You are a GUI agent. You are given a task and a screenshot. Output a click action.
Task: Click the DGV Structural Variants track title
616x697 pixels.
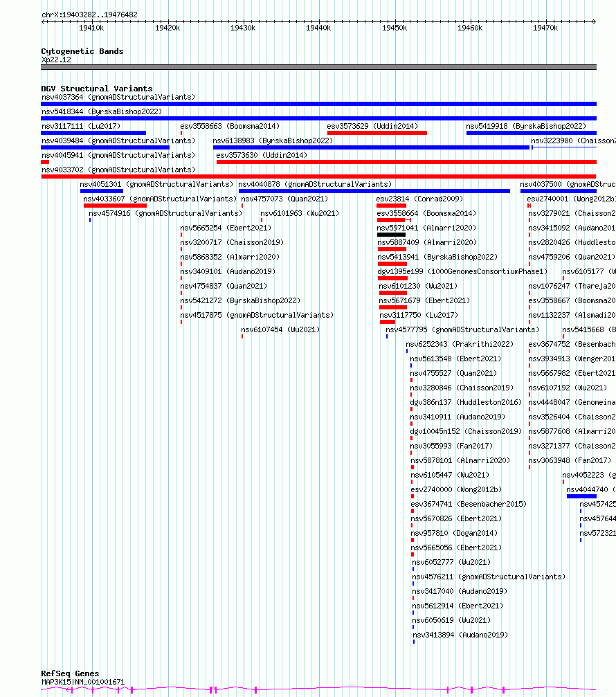click(x=97, y=89)
